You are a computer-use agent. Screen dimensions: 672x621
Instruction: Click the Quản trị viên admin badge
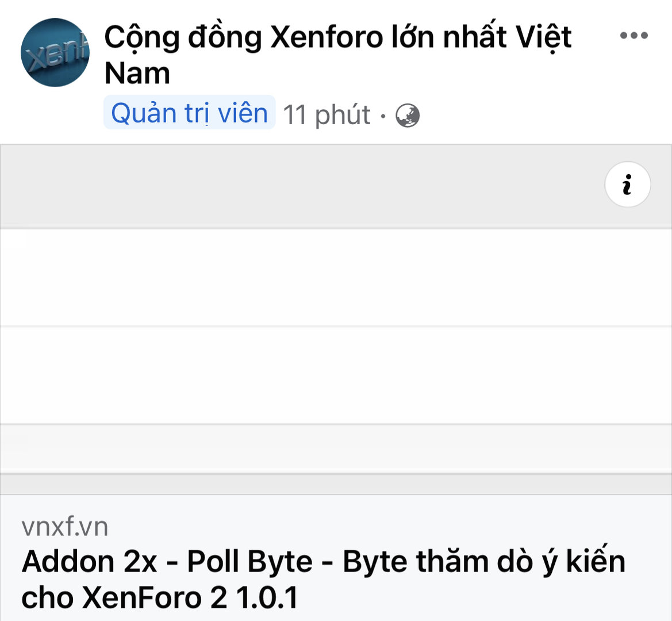tap(189, 113)
